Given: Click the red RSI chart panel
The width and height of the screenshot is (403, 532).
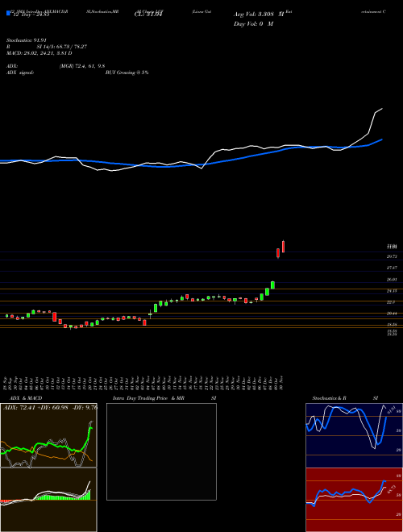Looking at the screenshot, I should [354, 500].
